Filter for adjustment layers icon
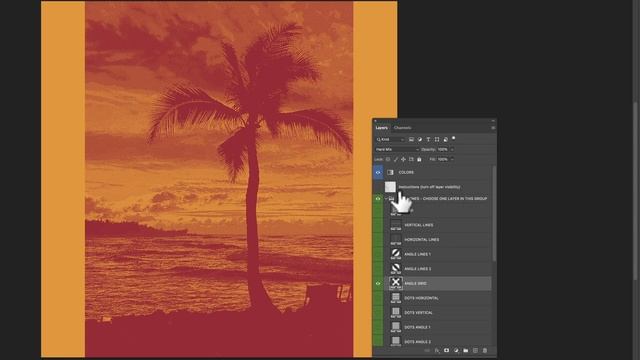This screenshot has height=360, width=640. (420, 140)
